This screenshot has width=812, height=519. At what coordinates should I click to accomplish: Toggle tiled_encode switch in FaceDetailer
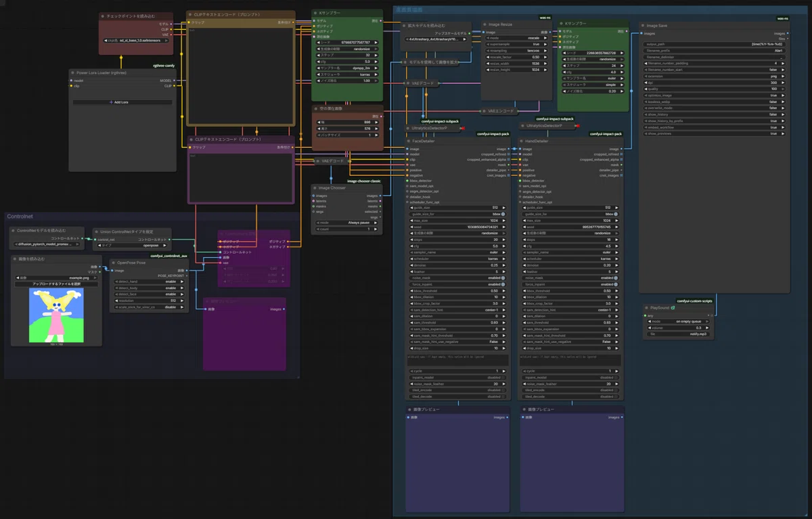pos(503,390)
